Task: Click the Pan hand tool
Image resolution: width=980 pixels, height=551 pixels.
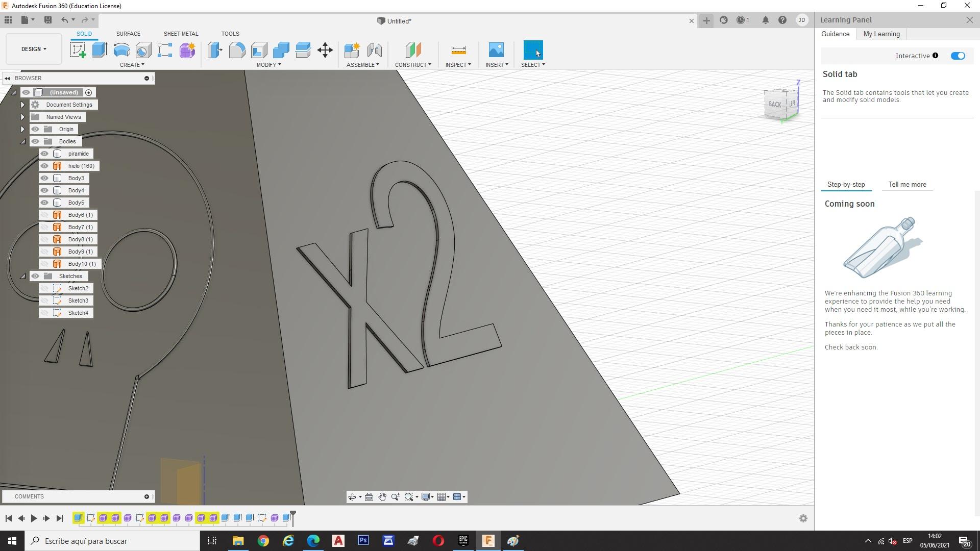Action: [382, 497]
